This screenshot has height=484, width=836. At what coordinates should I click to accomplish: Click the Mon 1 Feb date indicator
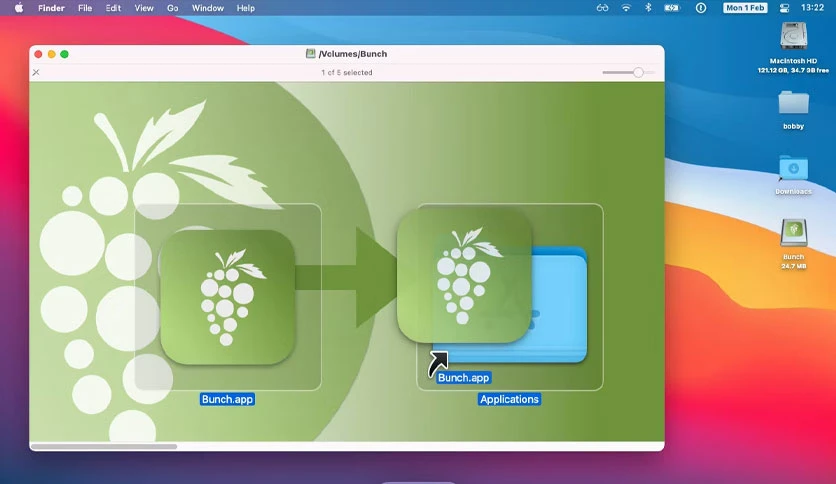point(745,8)
